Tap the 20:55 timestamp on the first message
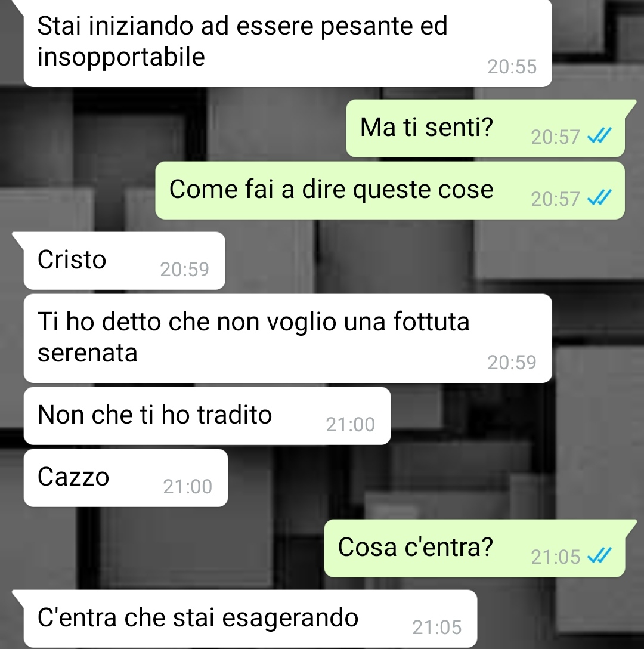644x649 pixels. click(512, 67)
